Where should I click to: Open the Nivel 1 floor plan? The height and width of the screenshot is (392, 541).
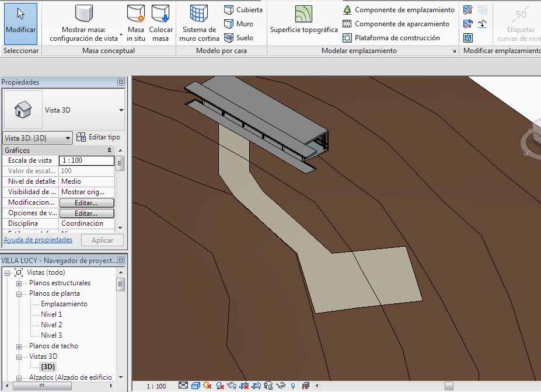(51, 314)
